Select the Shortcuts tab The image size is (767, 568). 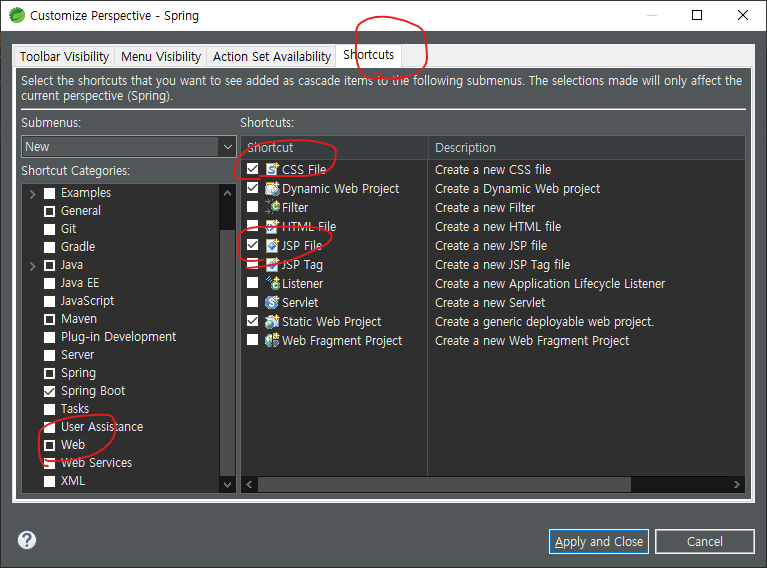pyautogui.click(x=369, y=55)
